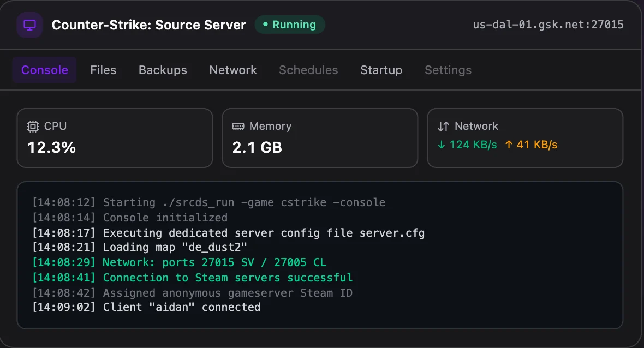Click the Counter-Strike: Source Server title
644x348 pixels.
click(x=148, y=25)
